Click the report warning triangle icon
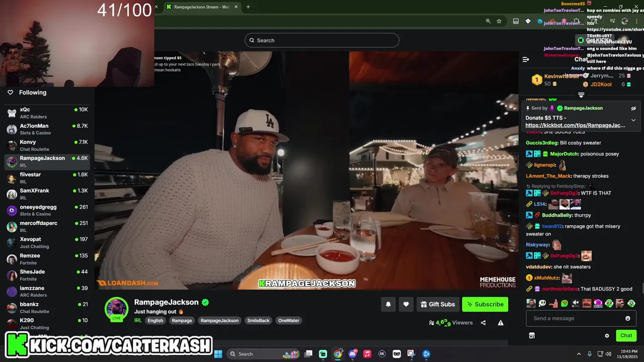The width and height of the screenshot is (644, 362). [x=501, y=323]
